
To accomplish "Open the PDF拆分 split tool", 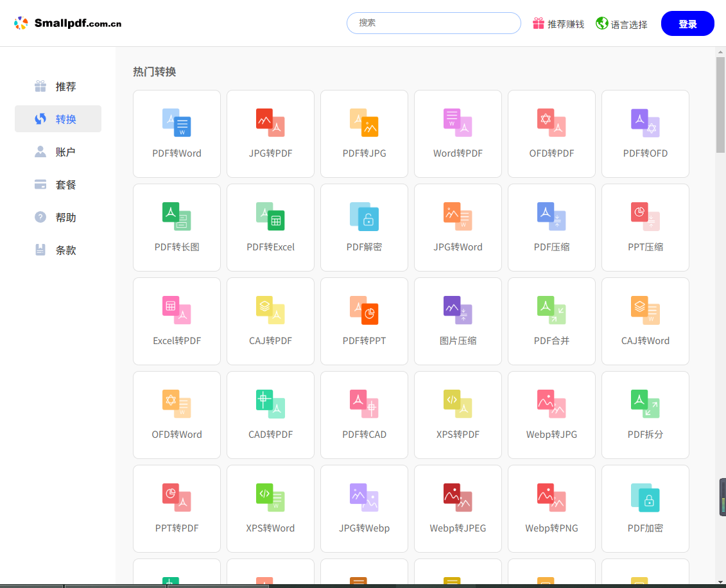I will [x=645, y=415].
